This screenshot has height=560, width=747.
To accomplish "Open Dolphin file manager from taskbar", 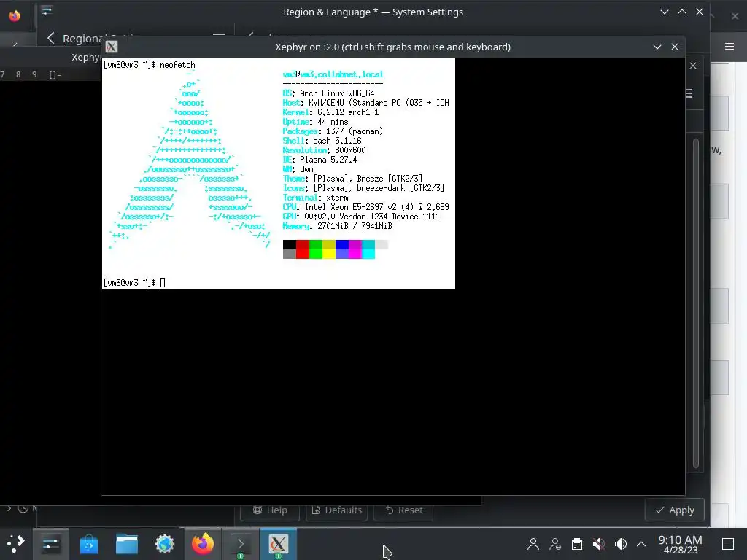I will point(127,544).
